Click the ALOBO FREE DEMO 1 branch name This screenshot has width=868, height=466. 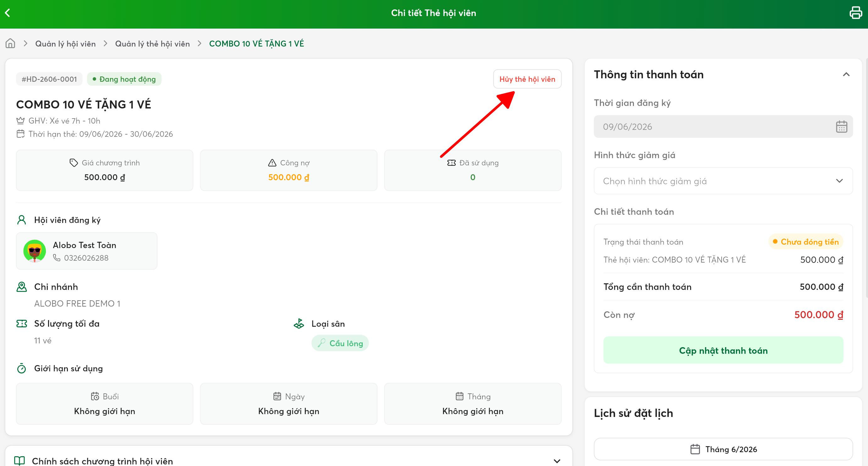77,303
